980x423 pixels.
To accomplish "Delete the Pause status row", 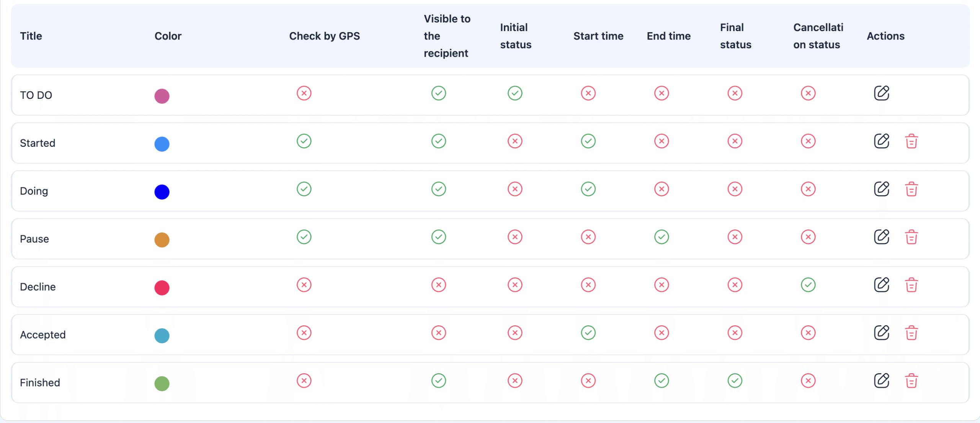I will click(x=911, y=237).
